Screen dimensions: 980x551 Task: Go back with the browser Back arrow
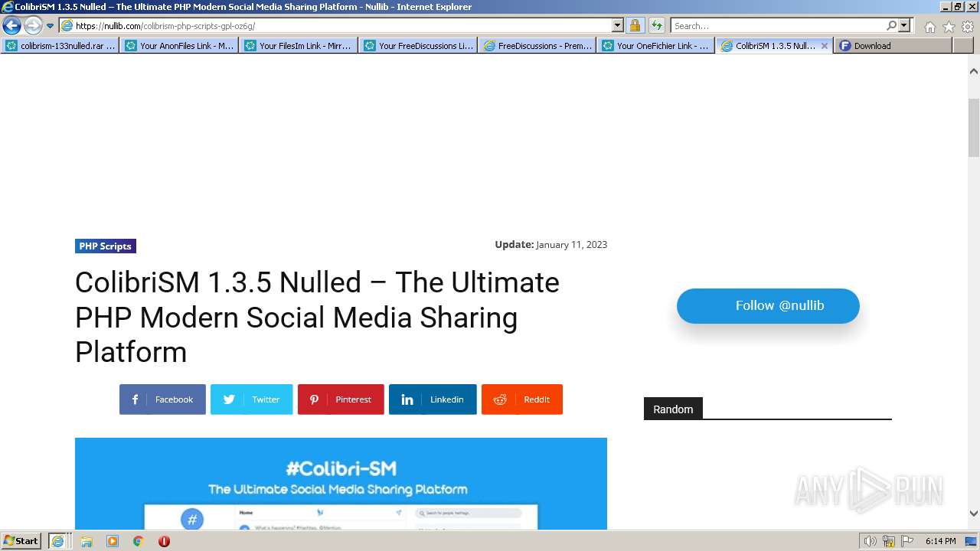click(11, 25)
